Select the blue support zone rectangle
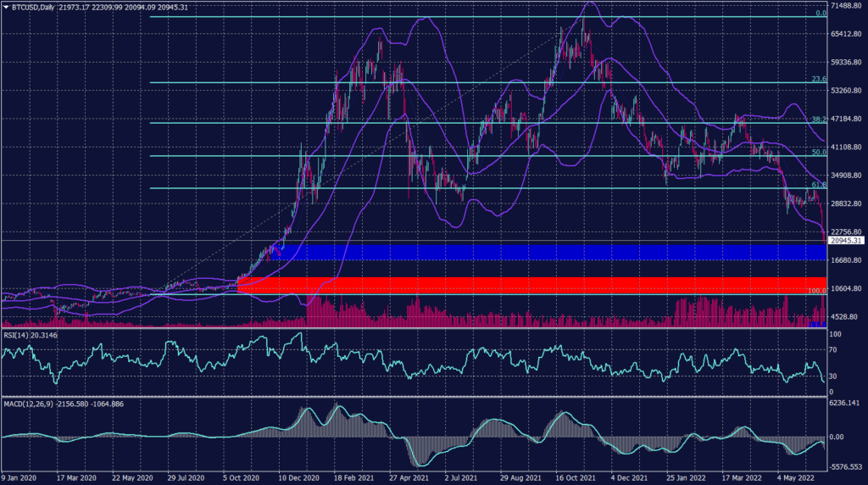Screen dimensions: 868x485 coord(534,253)
